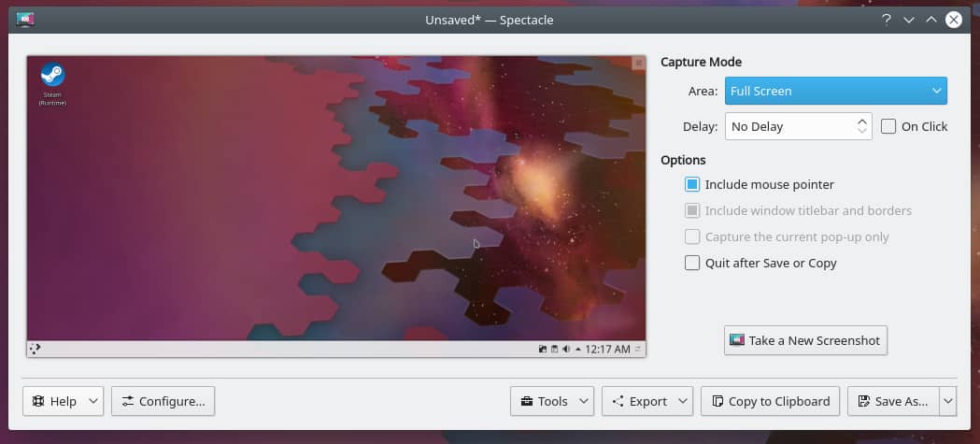Click the floppy disk Save icon
This screenshot has width=980, height=444.
[864, 402]
